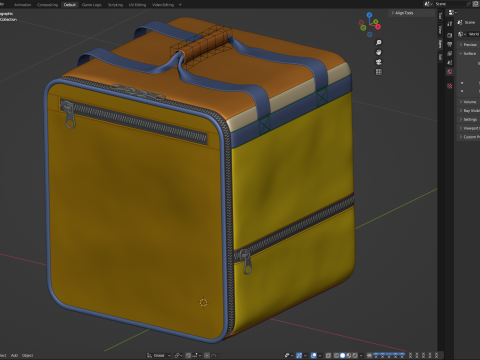Collapse the Surface panel

point(469,53)
